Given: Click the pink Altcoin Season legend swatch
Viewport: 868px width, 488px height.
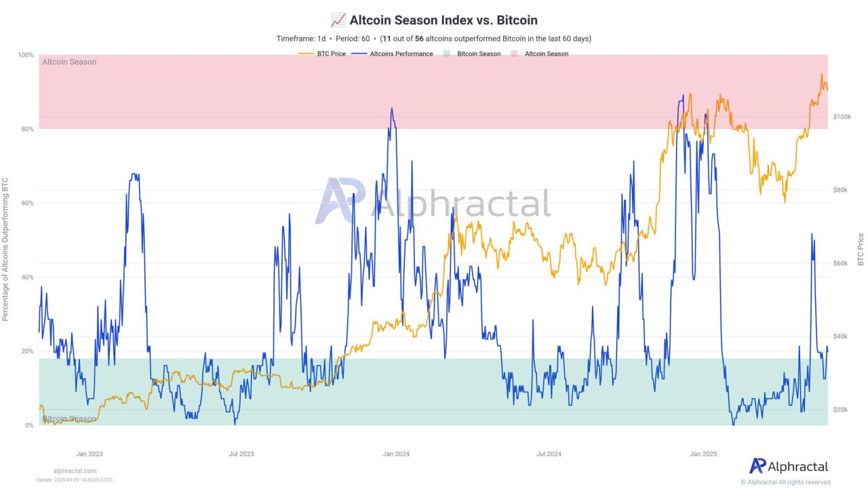Looking at the screenshot, I should [514, 54].
